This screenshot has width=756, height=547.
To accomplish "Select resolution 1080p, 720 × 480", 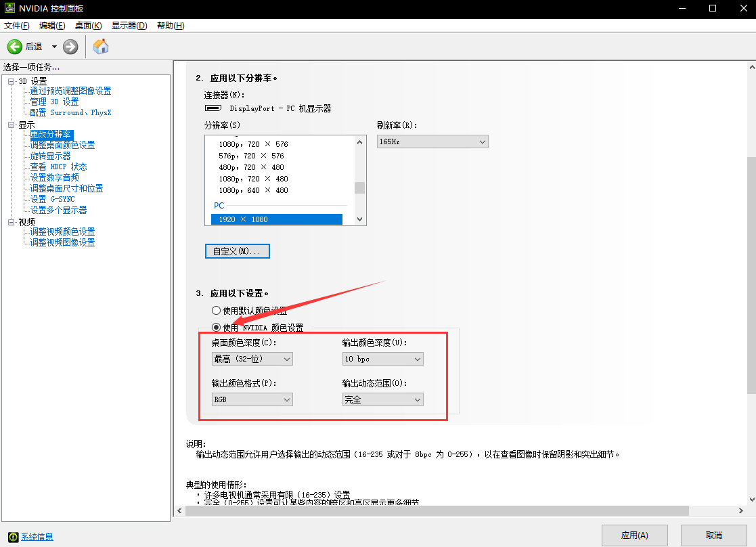I will (254, 179).
